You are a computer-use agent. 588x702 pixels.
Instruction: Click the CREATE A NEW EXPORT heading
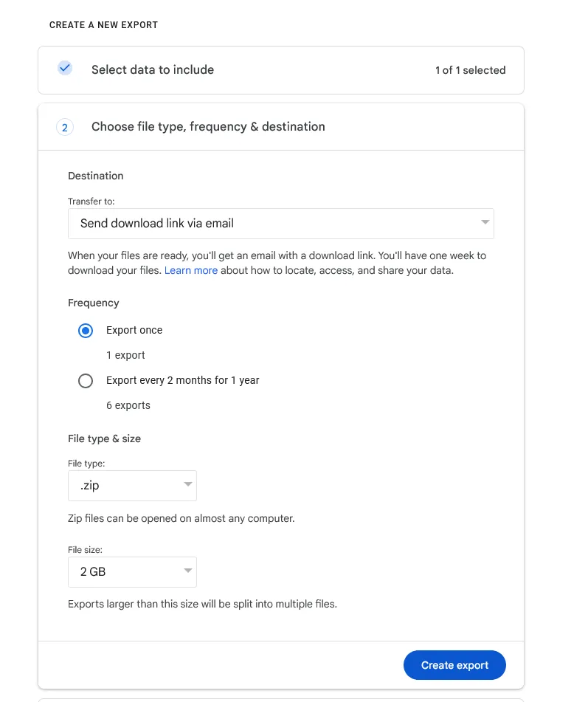[103, 24]
